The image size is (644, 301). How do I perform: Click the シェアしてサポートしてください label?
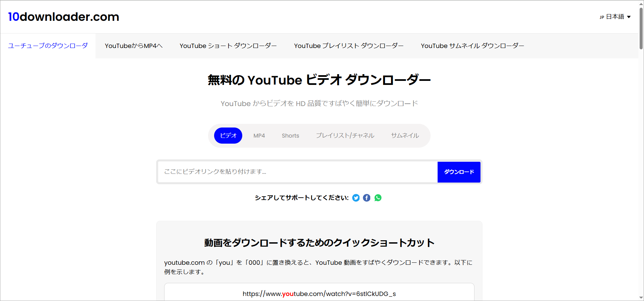click(x=302, y=198)
